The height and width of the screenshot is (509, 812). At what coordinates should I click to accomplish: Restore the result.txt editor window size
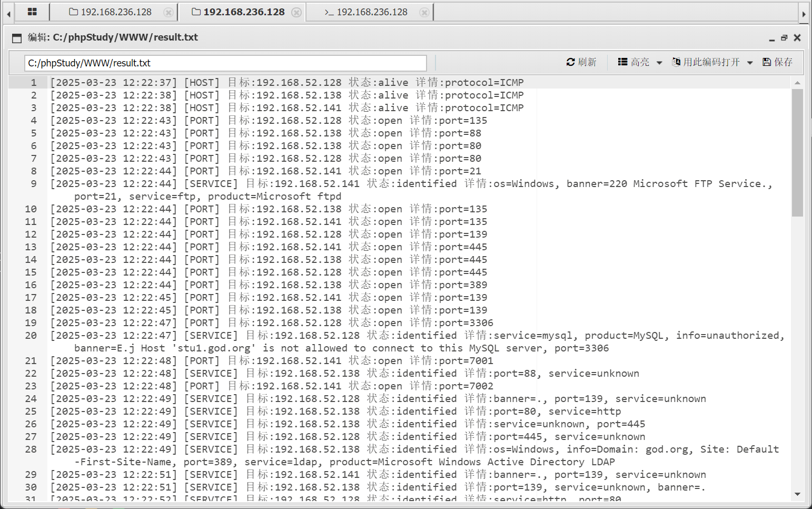pyautogui.click(x=784, y=38)
